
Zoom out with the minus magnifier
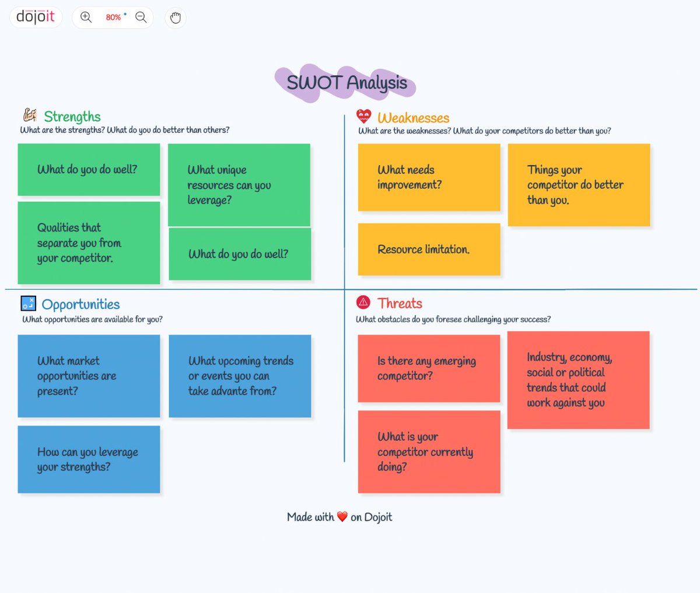click(141, 17)
